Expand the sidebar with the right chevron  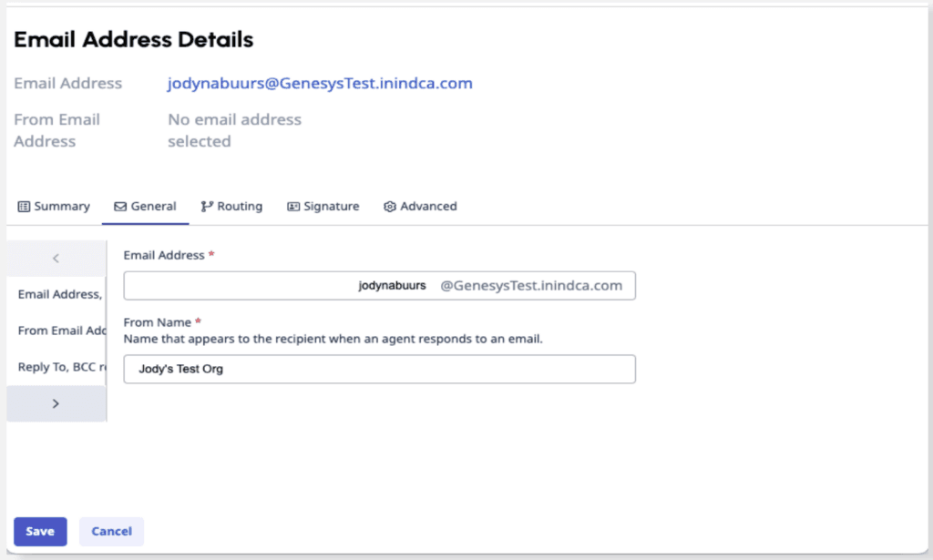[56, 402]
